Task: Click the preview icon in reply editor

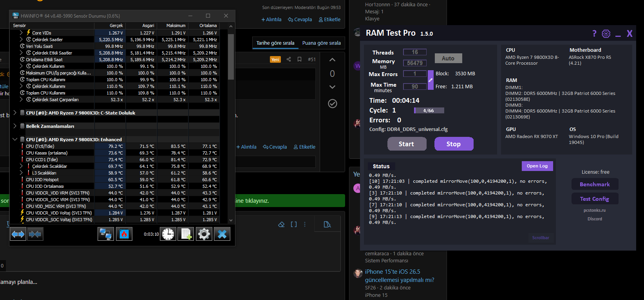Action: pos(327,224)
